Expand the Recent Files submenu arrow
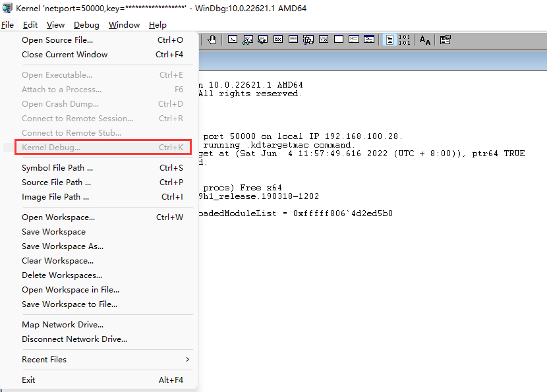This screenshot has height=392, width=547. pos(188,359)
